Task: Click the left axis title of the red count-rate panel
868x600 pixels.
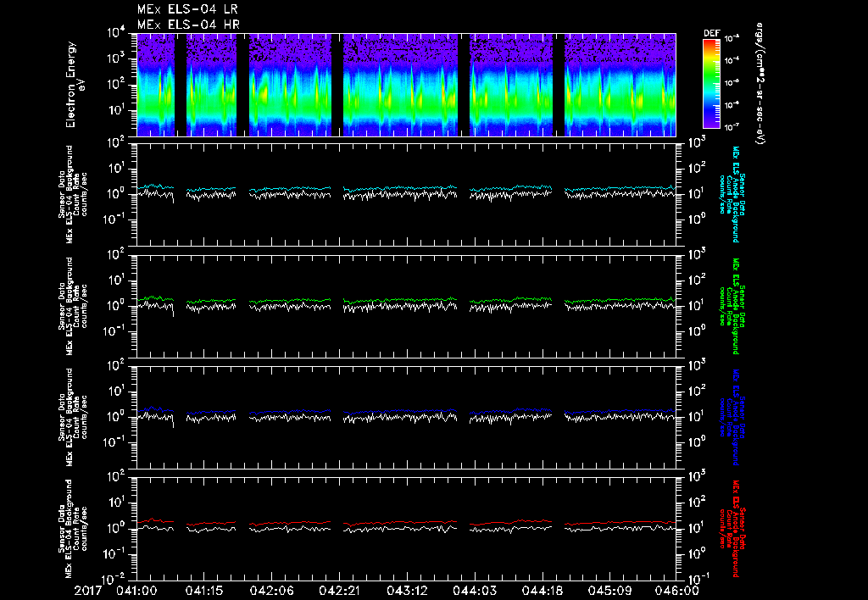Action: (x=73, y=529)
